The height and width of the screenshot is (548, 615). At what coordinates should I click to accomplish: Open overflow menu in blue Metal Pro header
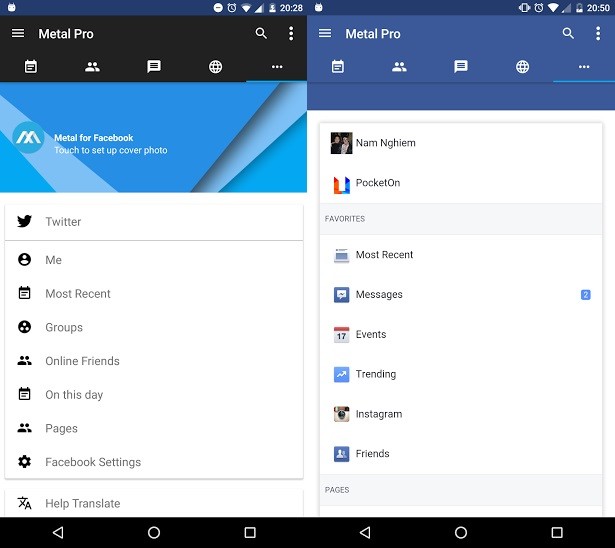pyautogui.click(x=598, y=33)
